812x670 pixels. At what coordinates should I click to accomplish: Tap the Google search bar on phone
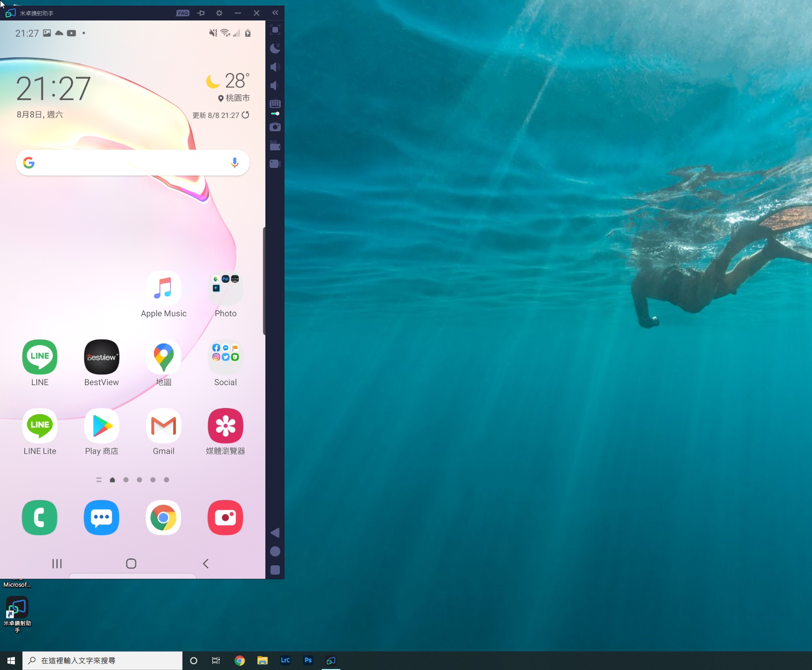point(133,163)
